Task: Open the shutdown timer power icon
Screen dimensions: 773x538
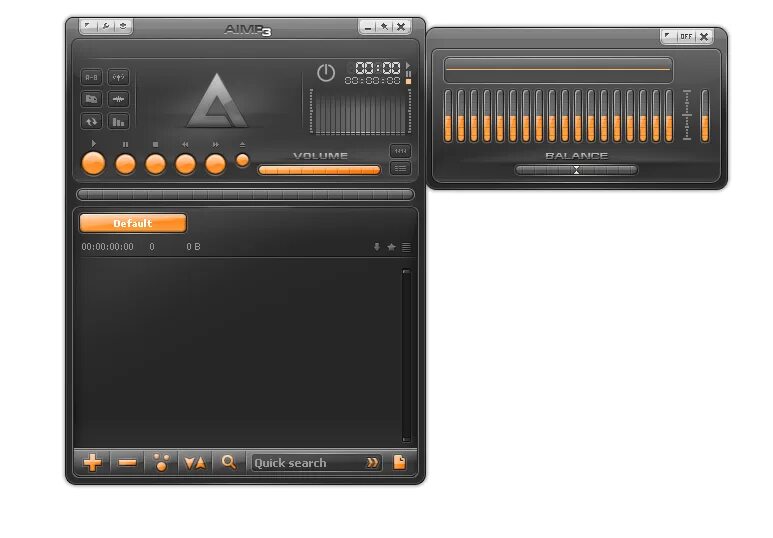Action: click(326, 73)
